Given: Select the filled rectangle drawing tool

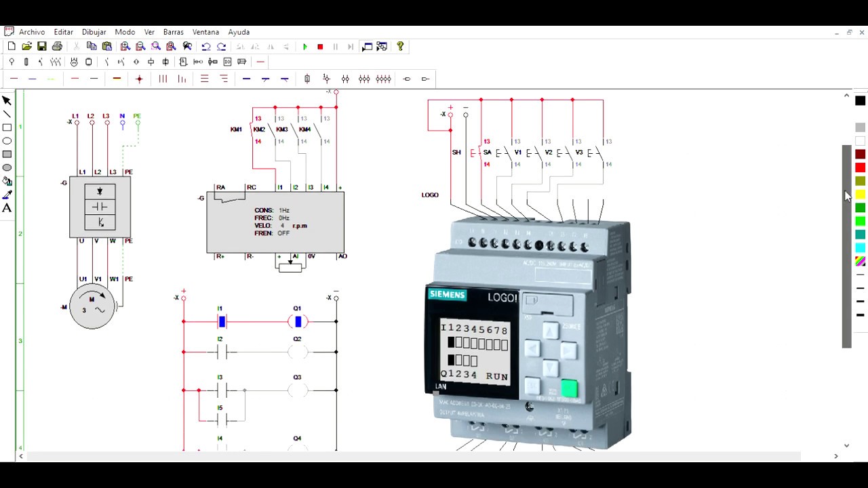Looking at the screenshot, I should click(x=7, y=155).
